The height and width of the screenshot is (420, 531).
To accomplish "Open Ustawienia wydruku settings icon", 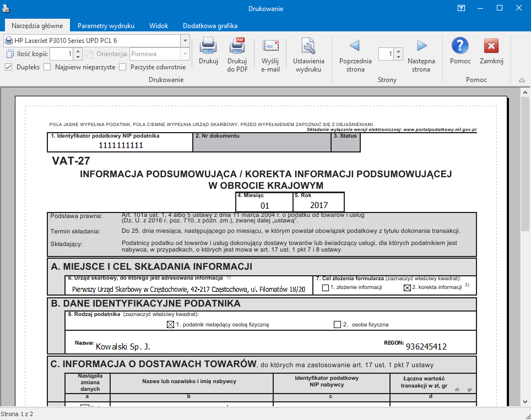I will pos(308,46).
